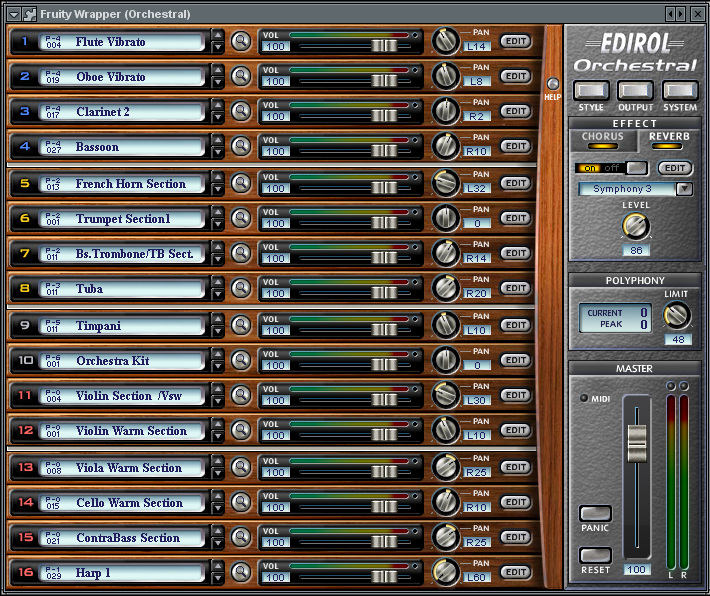Open preset search for Clarinet 2

(x=241, y=111)
